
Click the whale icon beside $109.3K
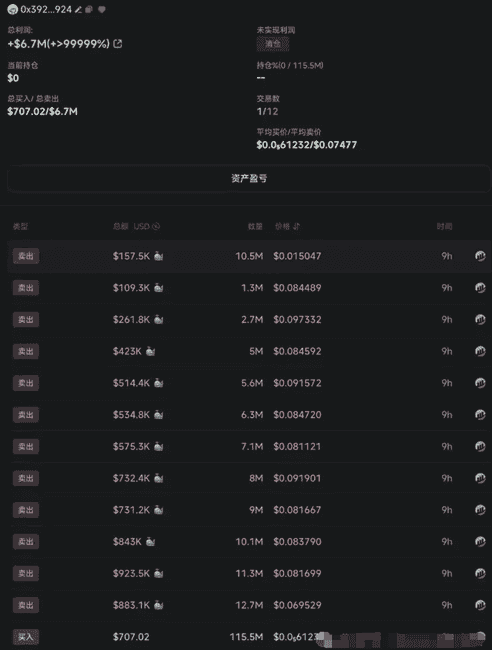[x=158, y=288]
